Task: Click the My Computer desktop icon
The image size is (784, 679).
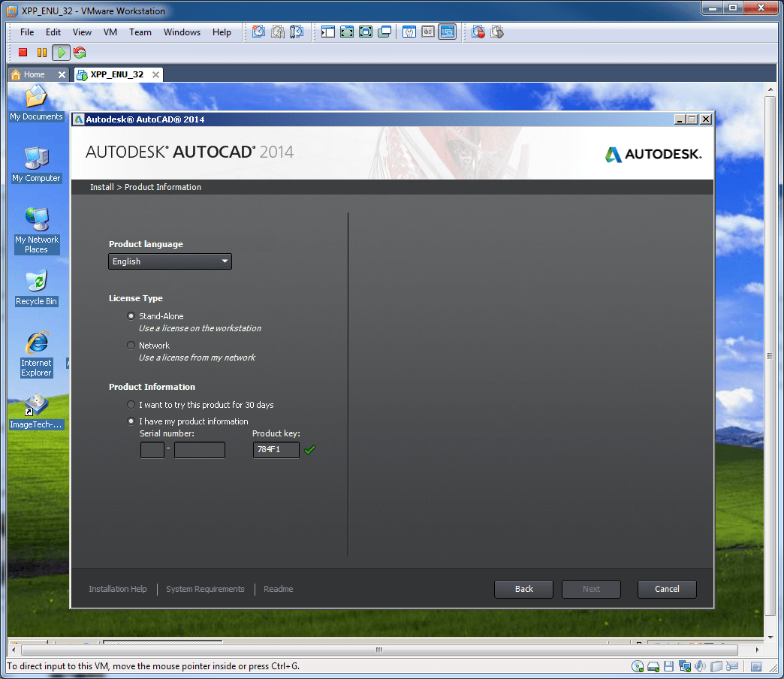Action: click(36, 165)
